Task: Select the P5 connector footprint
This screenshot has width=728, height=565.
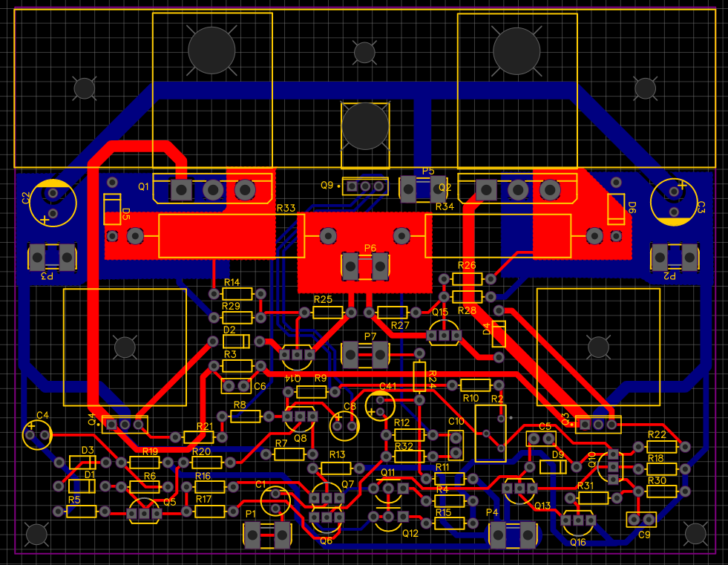Action: click(423, 189)
